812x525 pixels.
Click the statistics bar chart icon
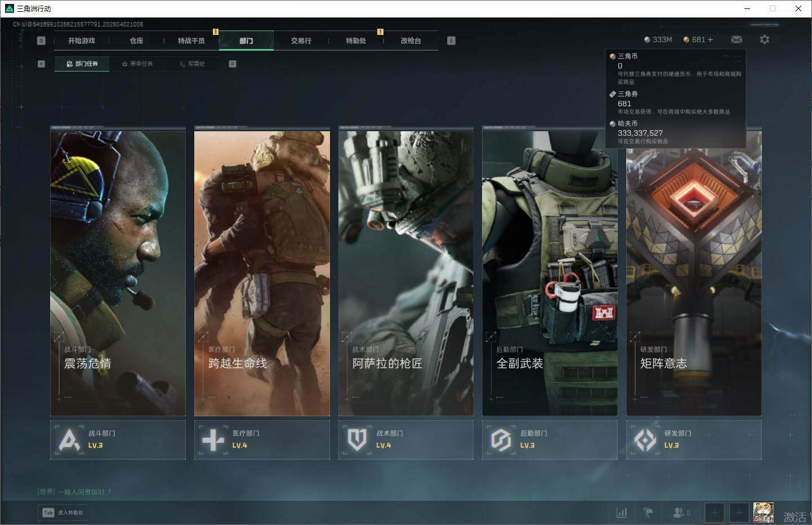point(622,513)
